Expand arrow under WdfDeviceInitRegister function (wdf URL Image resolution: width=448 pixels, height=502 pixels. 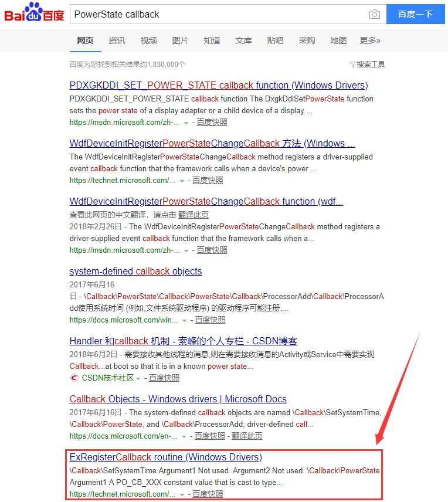click(x=186, y=250)
